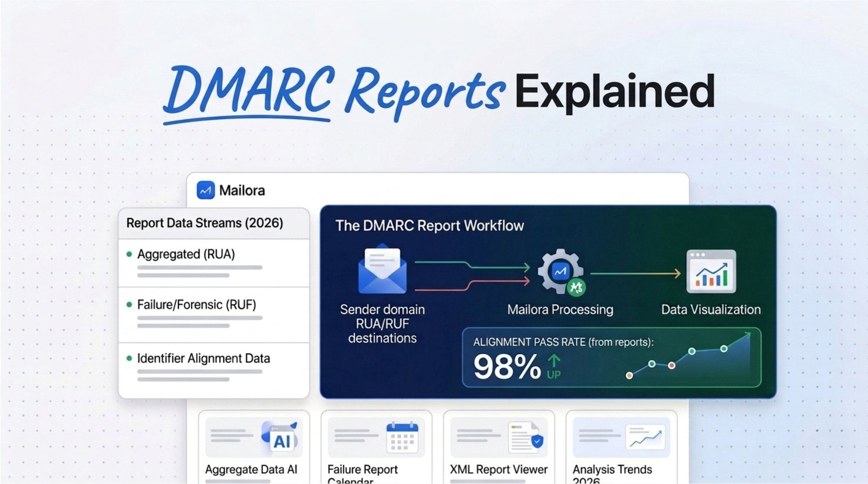Click the Aggregated (RUA) green status dot
The height and width of the screenshot is (484, 868).
tap(129, 254)
